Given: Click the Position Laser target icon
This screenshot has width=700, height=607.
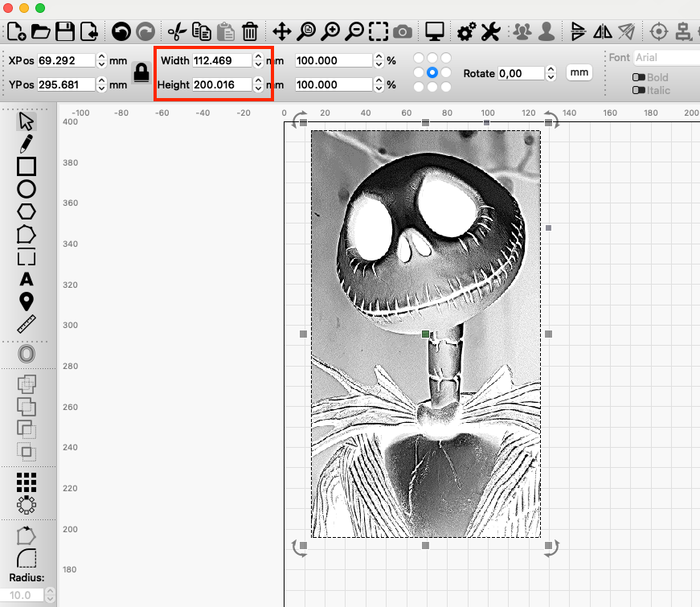Looking at the screenshot, I should point(659,31).
